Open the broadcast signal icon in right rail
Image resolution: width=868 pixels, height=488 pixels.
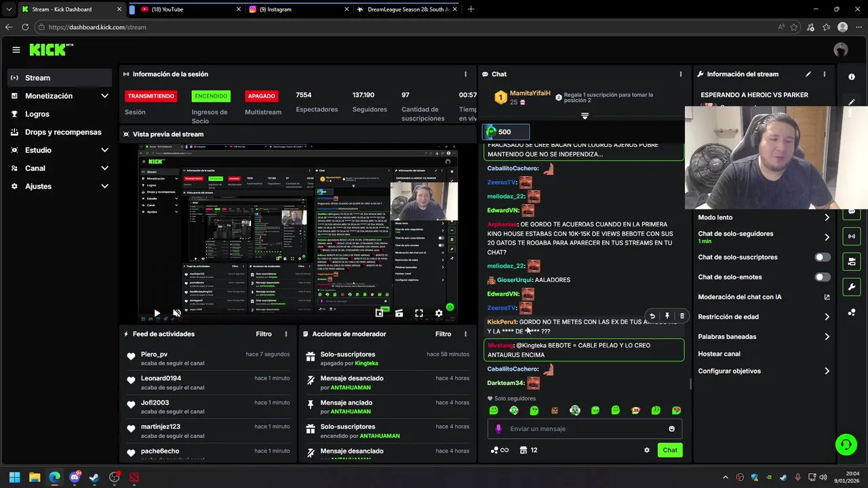click(852, 236)
